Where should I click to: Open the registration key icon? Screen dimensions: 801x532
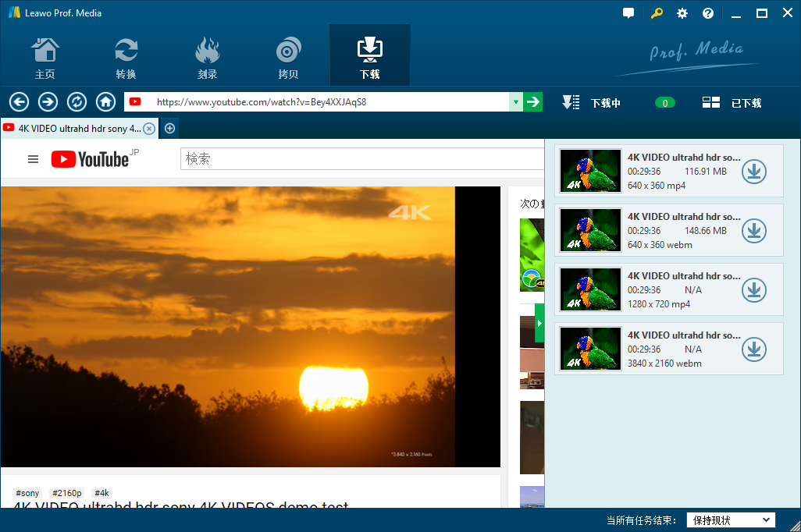[657, 13]
